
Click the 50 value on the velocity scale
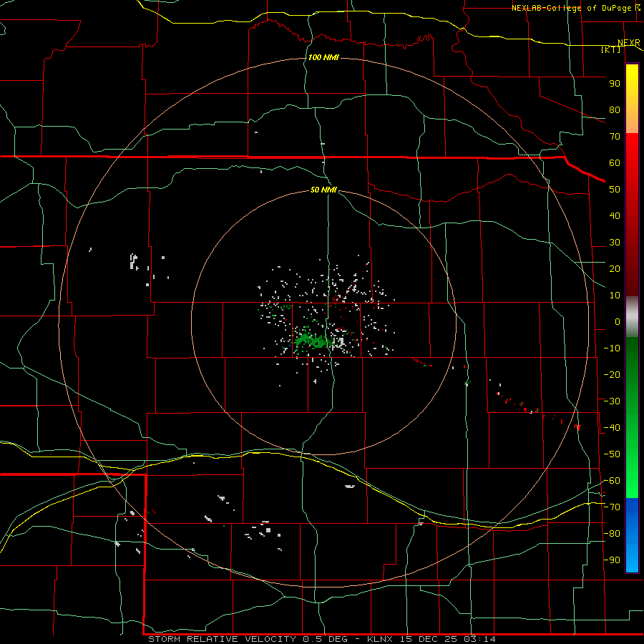[615, 190]
